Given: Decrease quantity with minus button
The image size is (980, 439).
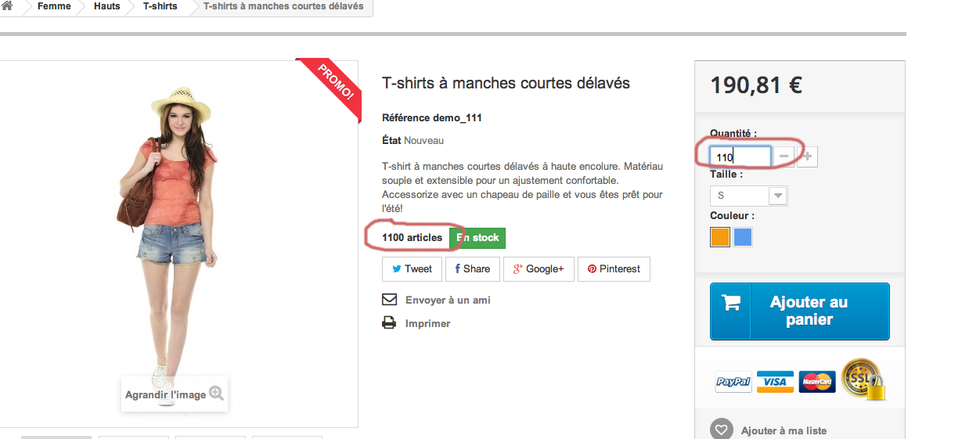Looking at the screenshot, I should [x=784, y=157].
